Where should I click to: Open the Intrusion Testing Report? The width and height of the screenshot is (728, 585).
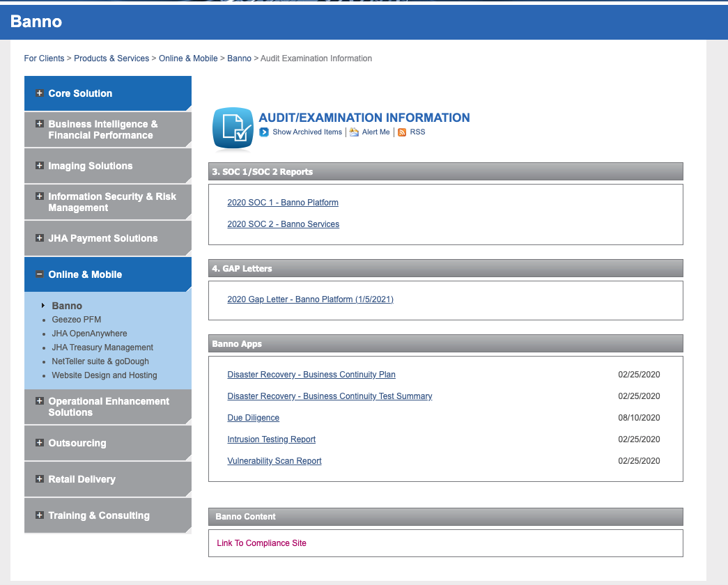click(x=271, y=439)
